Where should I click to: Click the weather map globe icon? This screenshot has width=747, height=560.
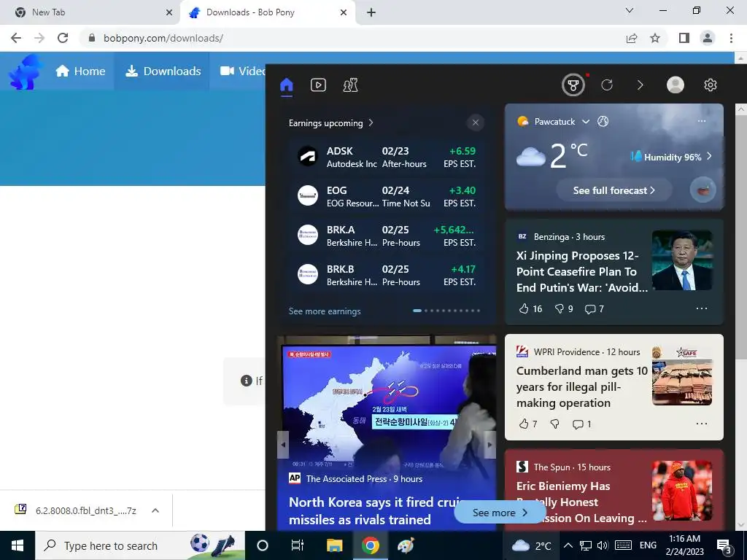click(603, 122)
